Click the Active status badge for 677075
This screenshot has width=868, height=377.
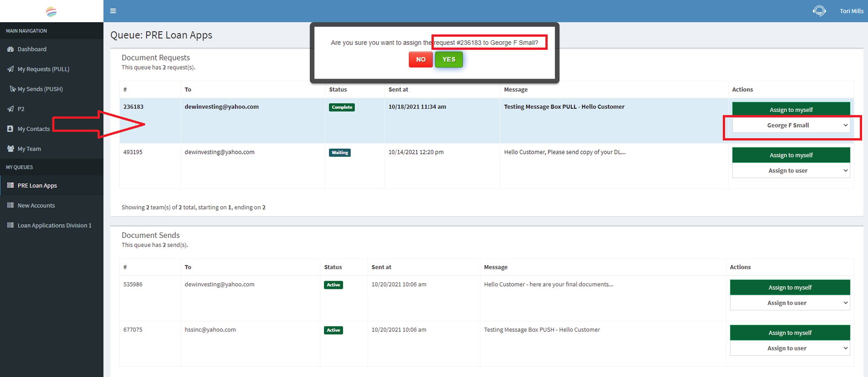pyautogui.click(x=333, y=330)
